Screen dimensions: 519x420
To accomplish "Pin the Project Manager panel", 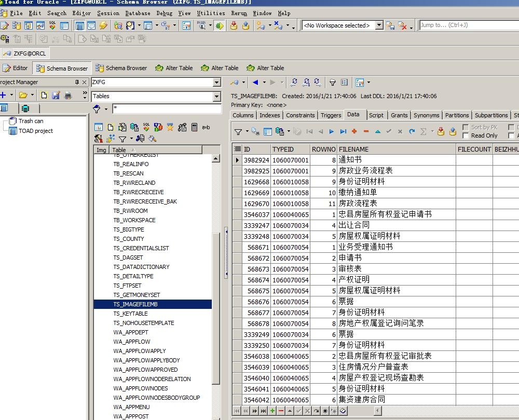I will 77,82.
